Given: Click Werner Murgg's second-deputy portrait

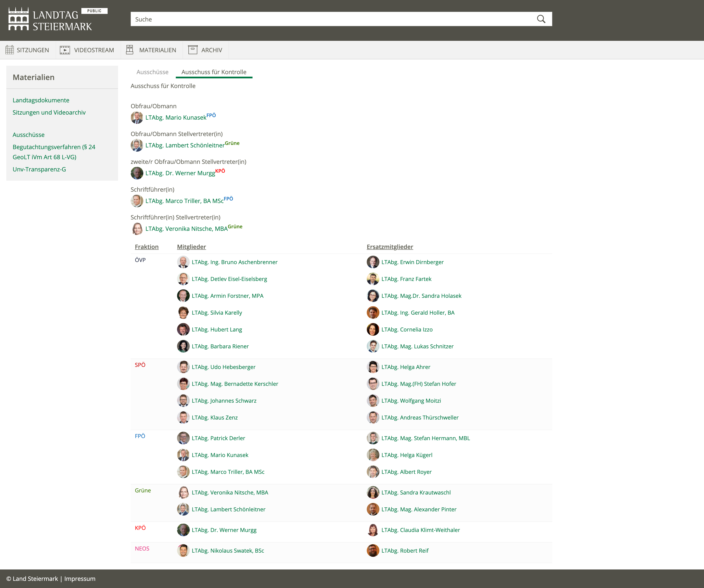Looking at the screenshot, I should tap(137, 173).
